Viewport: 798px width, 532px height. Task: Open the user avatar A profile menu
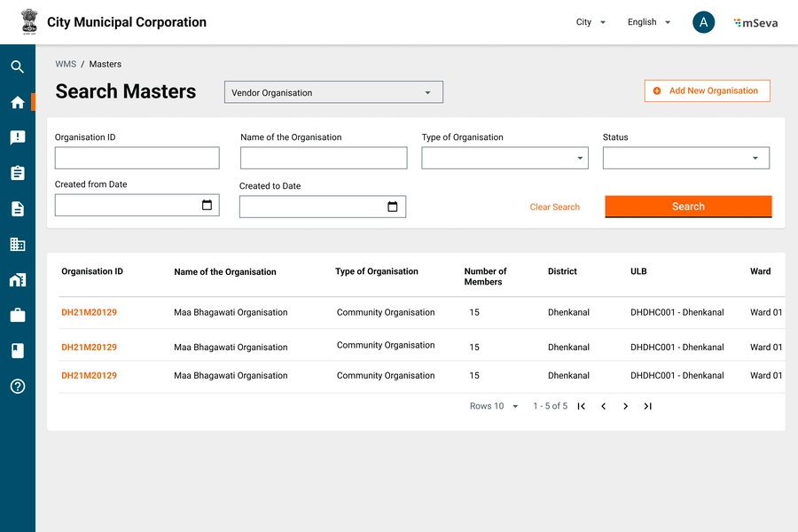click(x=703, y=22)
